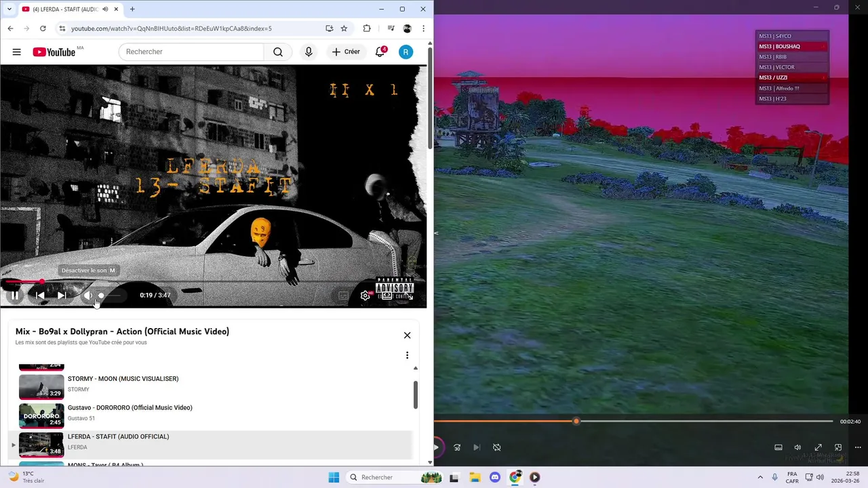Switch YouTube player to theater mode
The width and height of the screenshot is (868, 488).
pos(387,296)
